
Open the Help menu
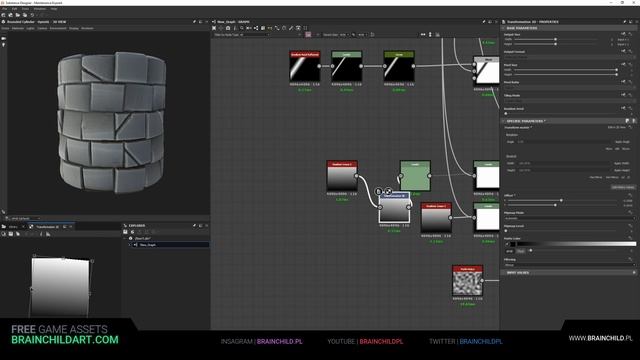54,9
